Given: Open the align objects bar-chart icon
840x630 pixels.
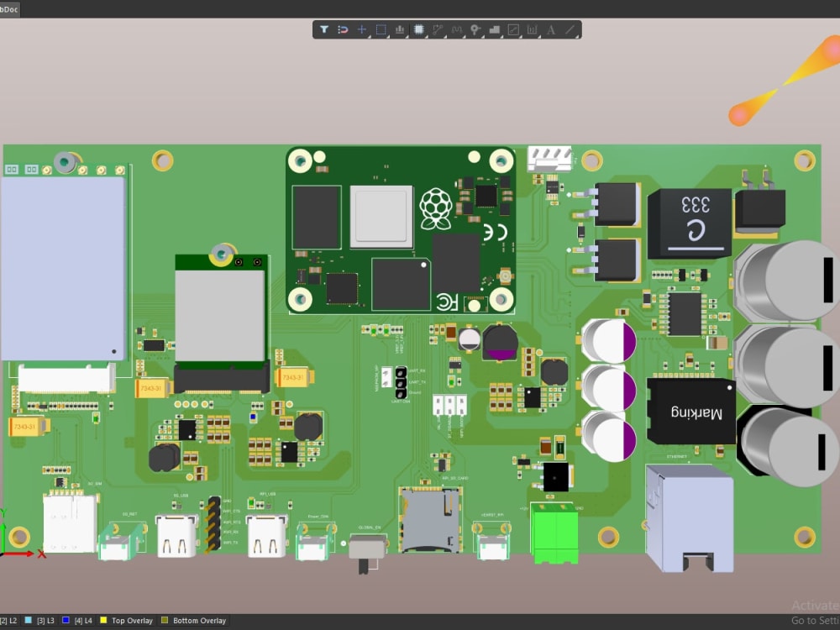Looking at the screenshot, I should coord(400,29).
